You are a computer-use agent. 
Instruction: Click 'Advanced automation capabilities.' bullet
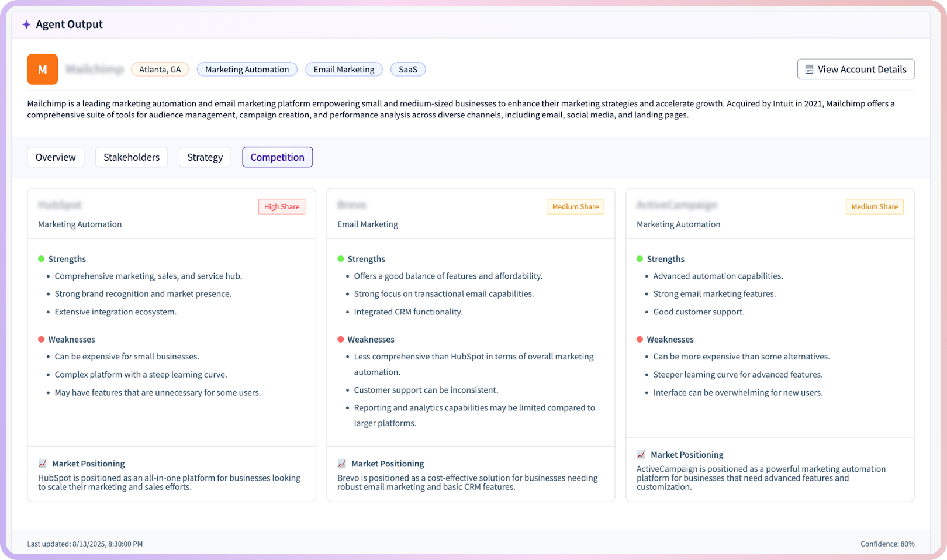pos(718,276)
